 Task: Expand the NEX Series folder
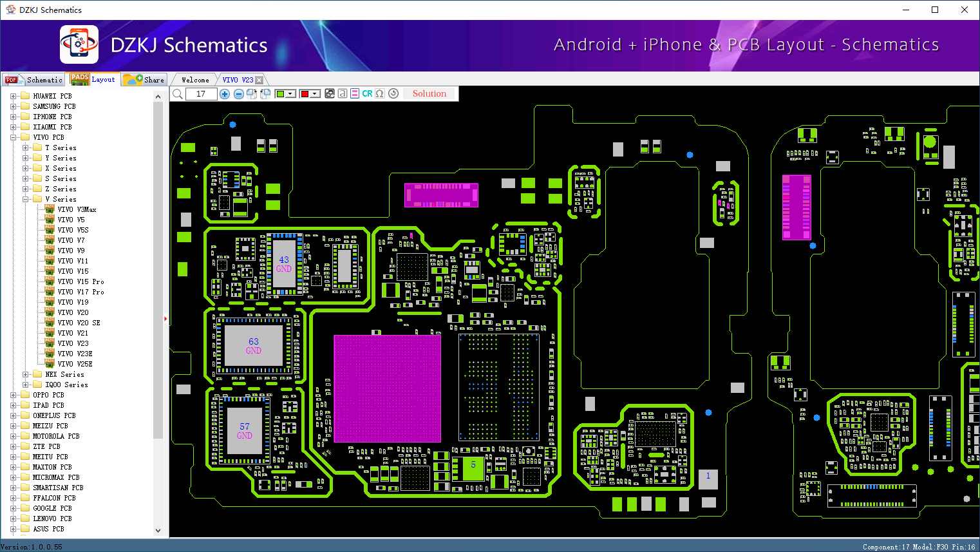(x=25, y=374)
